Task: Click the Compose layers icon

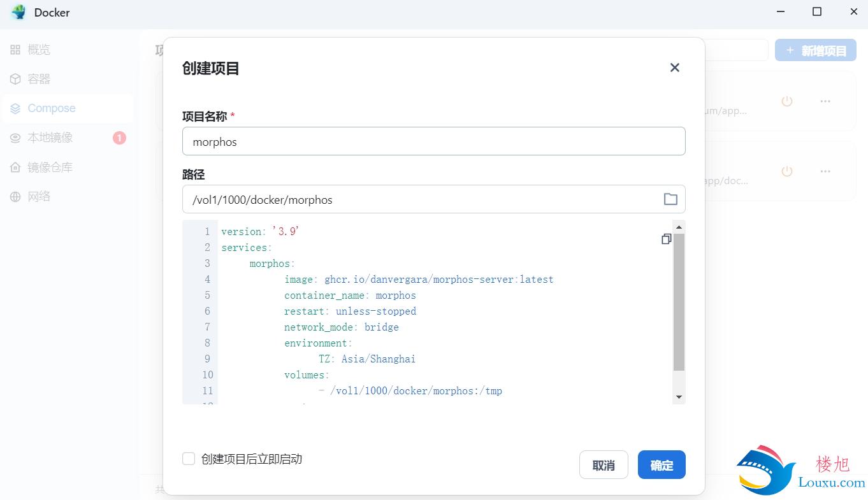Action: pos(15,108)
